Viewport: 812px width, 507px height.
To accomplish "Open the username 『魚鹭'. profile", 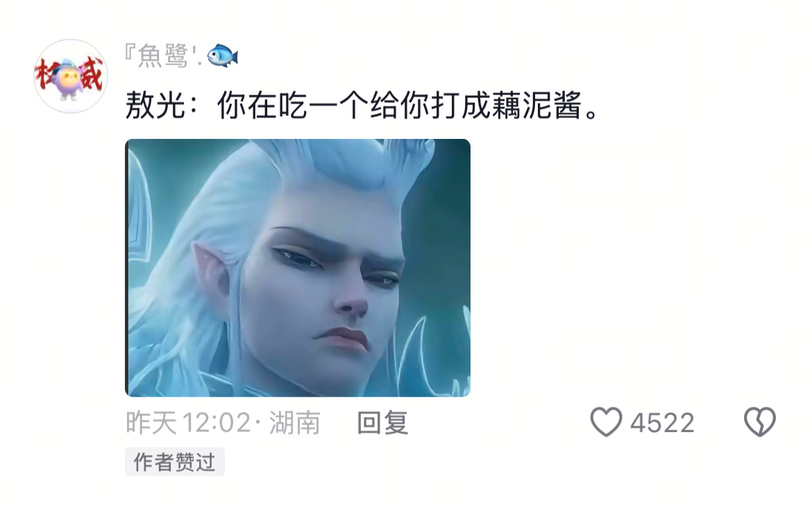I will tap(164, 56).
